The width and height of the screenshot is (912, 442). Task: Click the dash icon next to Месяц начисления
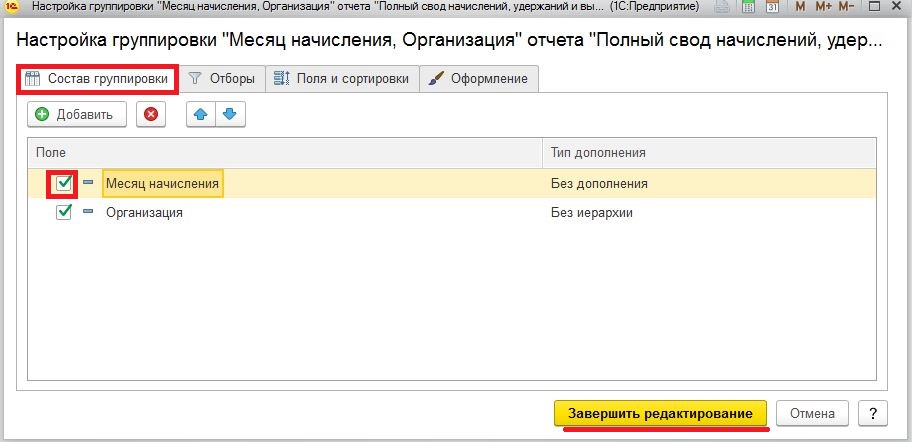coord(88,183)
